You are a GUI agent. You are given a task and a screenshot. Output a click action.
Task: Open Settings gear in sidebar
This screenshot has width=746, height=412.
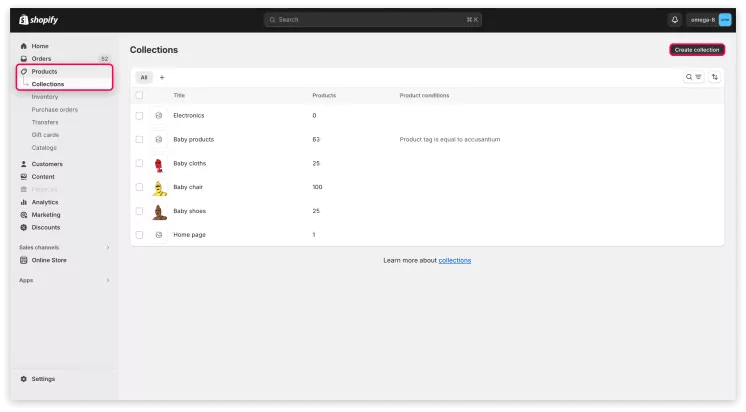[x=24, y=379]
